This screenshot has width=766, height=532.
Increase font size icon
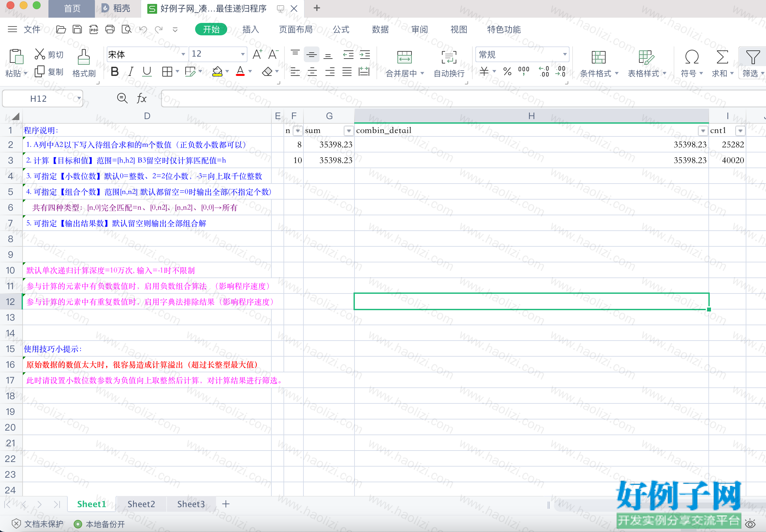257,54
